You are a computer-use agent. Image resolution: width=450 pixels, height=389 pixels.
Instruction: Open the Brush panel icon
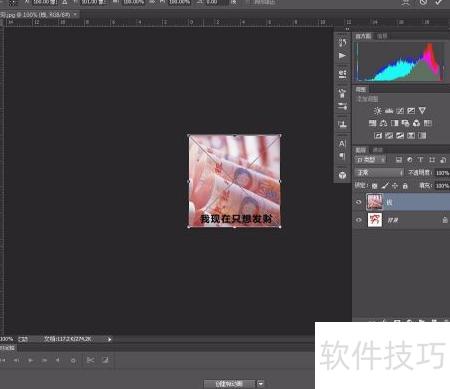(x=342, y=93)
